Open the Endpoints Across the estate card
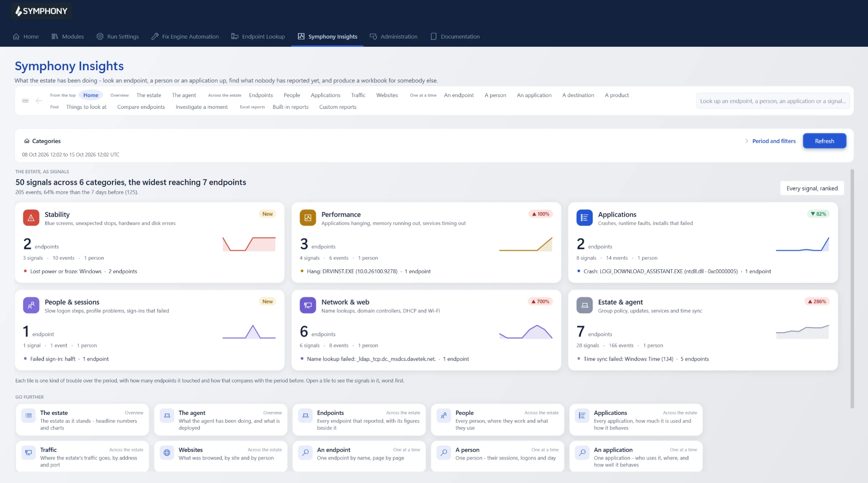This screenshot has height=483, width=868. click(359, 420)
